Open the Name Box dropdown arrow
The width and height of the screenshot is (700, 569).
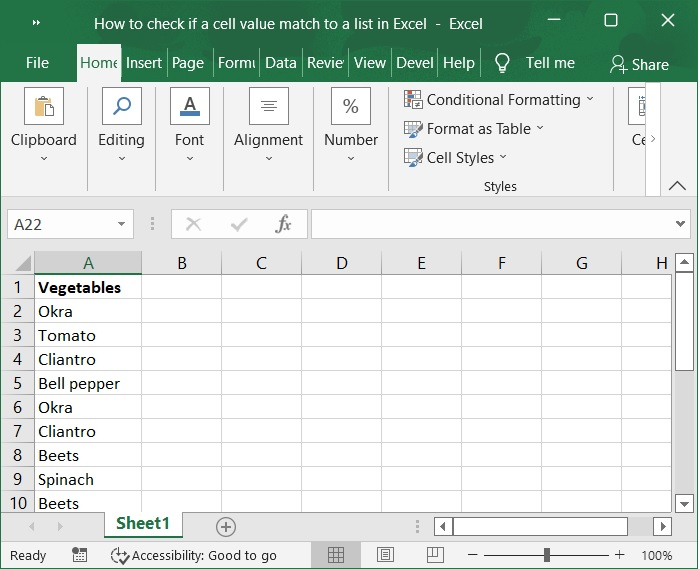tap(122, 224)
